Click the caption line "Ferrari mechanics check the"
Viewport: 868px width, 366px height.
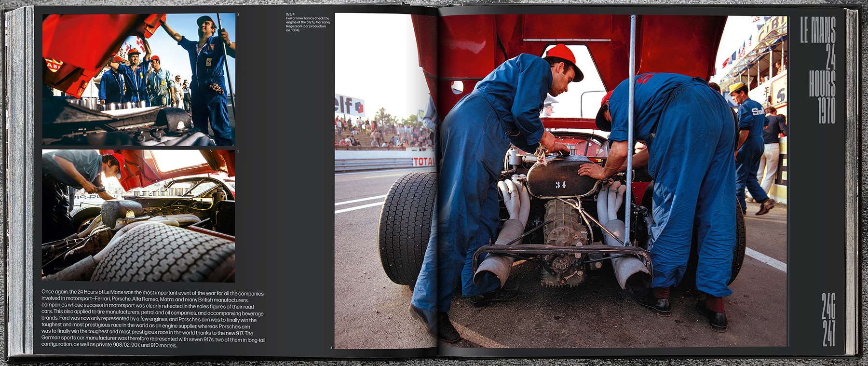point(308,18)
